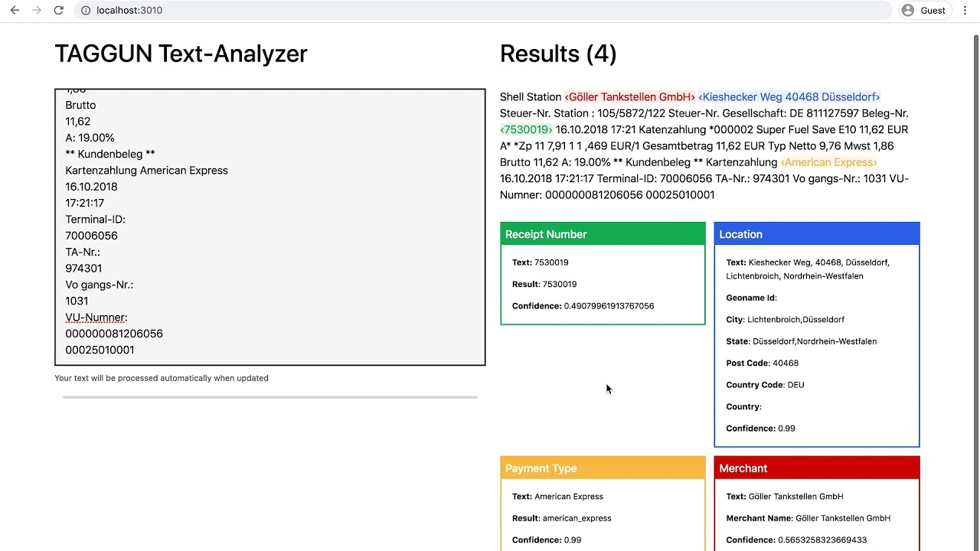Click the Receipt Number card header

603,234
